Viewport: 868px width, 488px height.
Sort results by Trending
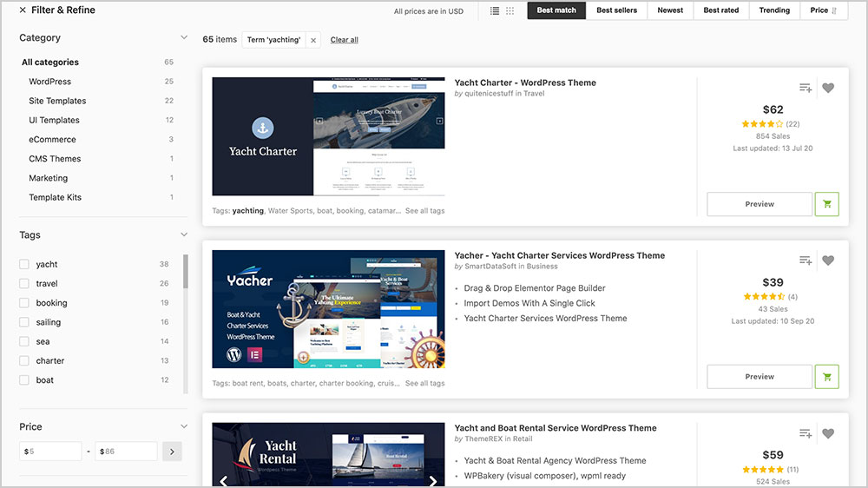coord(773,10)
